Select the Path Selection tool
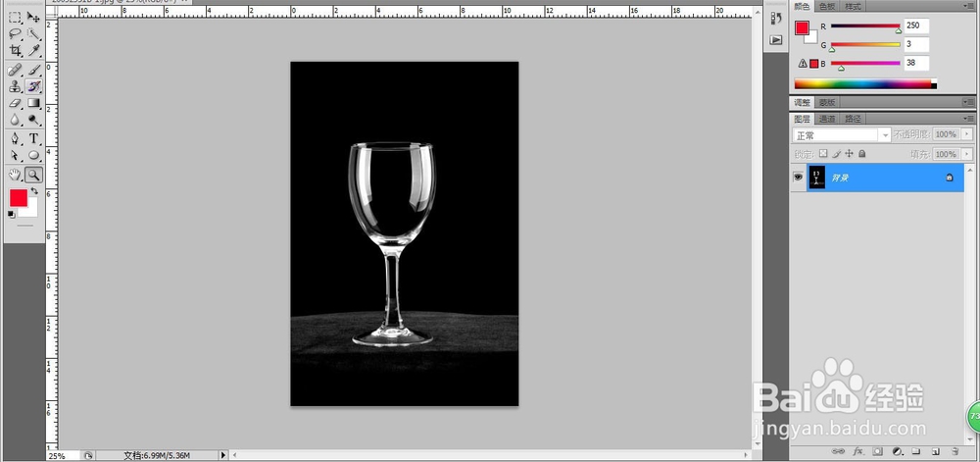 point(16,155)
